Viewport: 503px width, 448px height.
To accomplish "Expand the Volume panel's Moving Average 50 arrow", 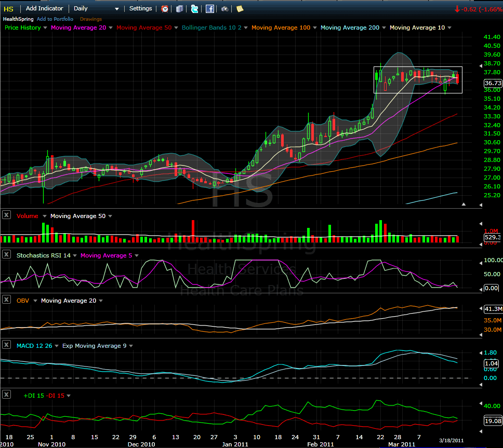I will click(110, 216).
